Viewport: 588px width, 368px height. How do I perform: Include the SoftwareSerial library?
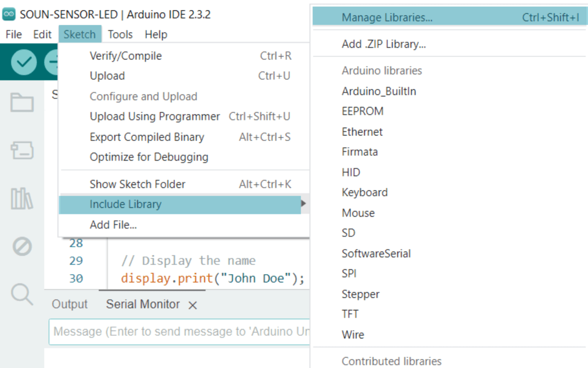(x=376, y=253)
